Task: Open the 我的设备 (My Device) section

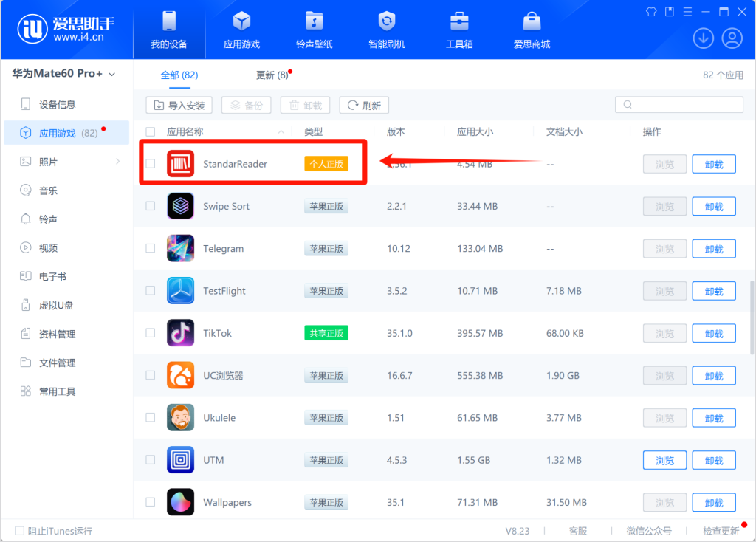Action: [169, 30]
